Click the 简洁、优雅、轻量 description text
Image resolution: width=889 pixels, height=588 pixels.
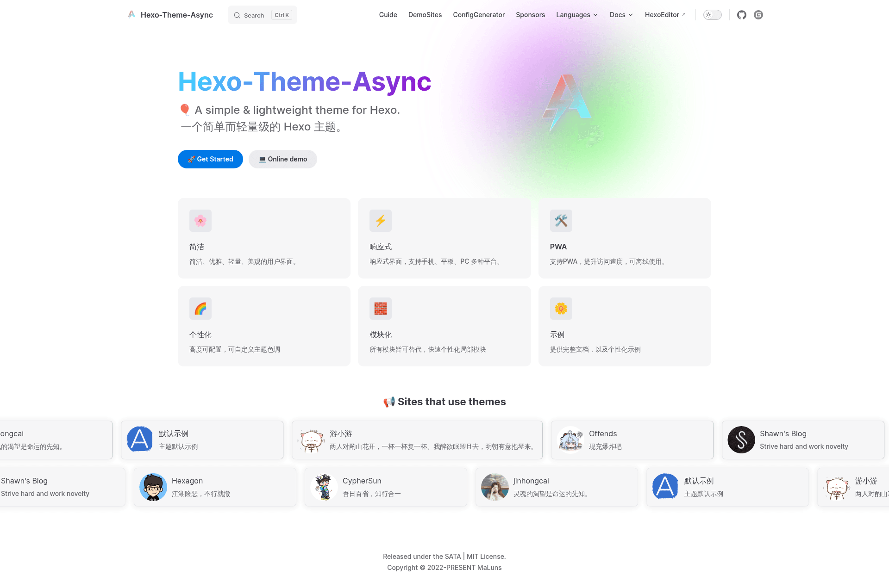click(244, 262)
